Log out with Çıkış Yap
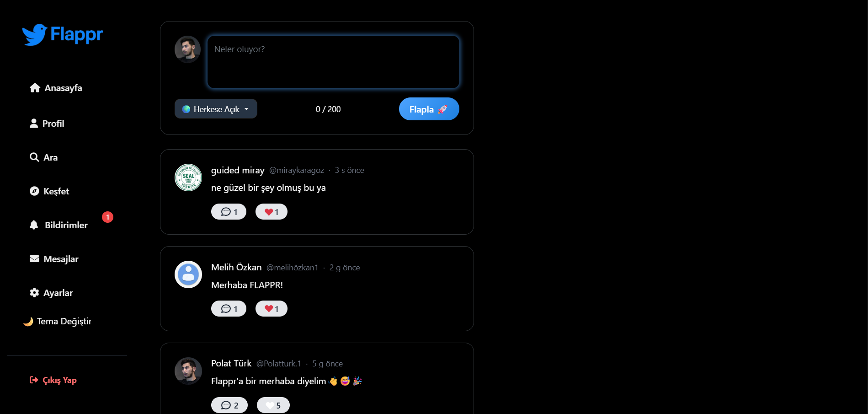This screenshot has height=414, width=868. point(53,380)
